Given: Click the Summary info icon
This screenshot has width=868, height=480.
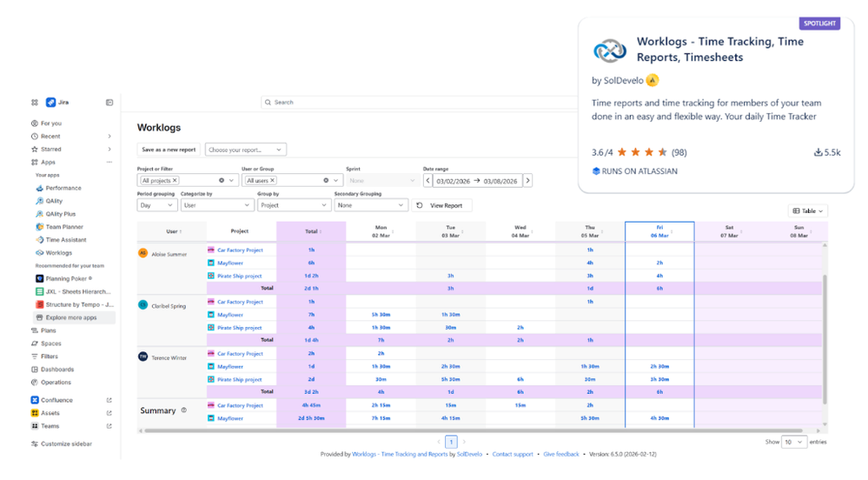Looking at the screenshot, I should point(184,410).
